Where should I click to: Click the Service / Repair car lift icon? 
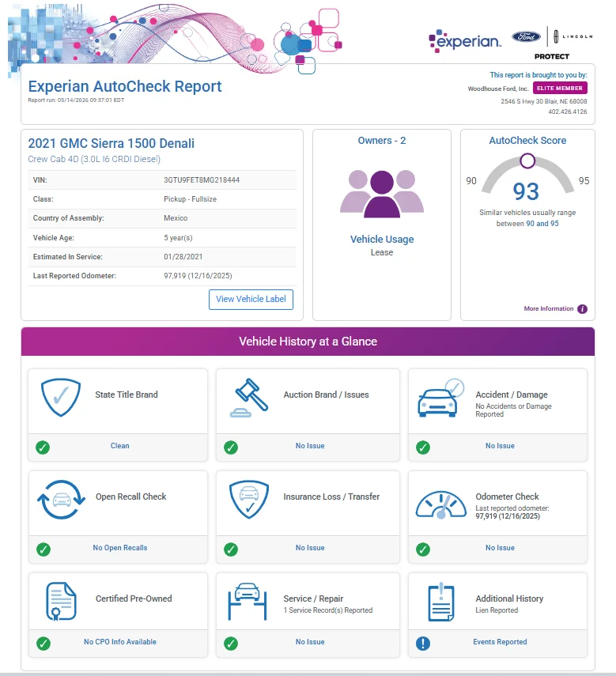click(x=247, y=602)
